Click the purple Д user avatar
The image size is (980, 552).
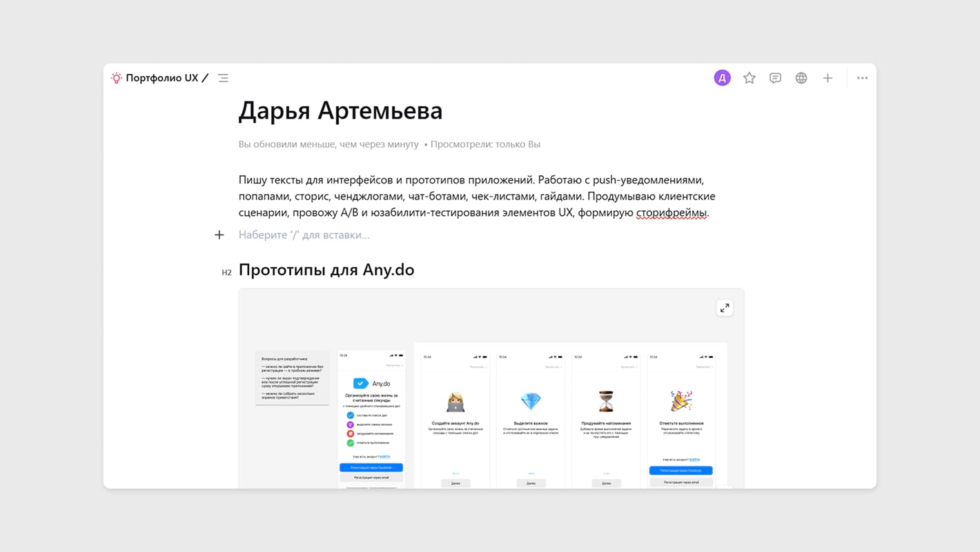pyautogui.click(x=722, y=78)
